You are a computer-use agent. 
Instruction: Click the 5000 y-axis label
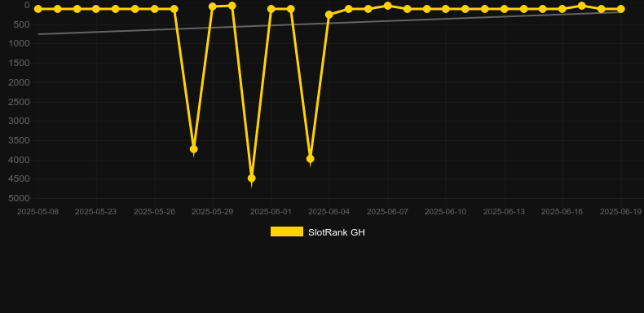[19, 198]
